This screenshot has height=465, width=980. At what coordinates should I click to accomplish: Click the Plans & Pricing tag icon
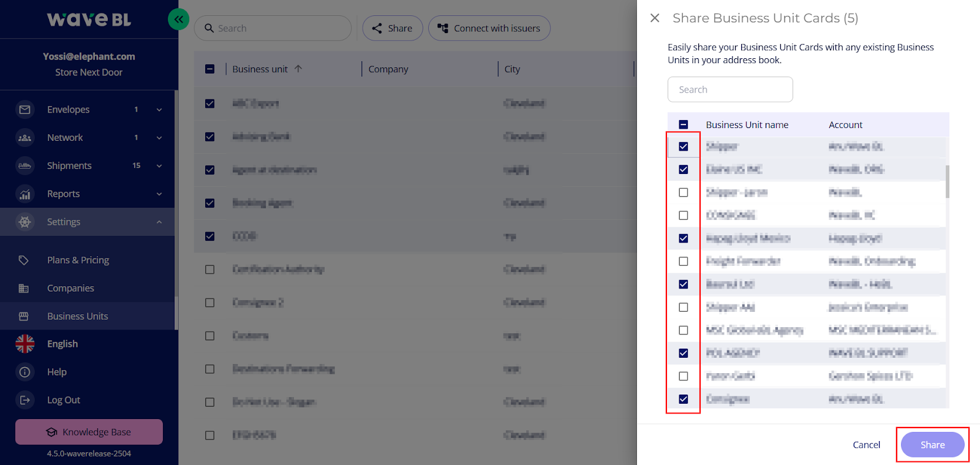tap(24, 260)
